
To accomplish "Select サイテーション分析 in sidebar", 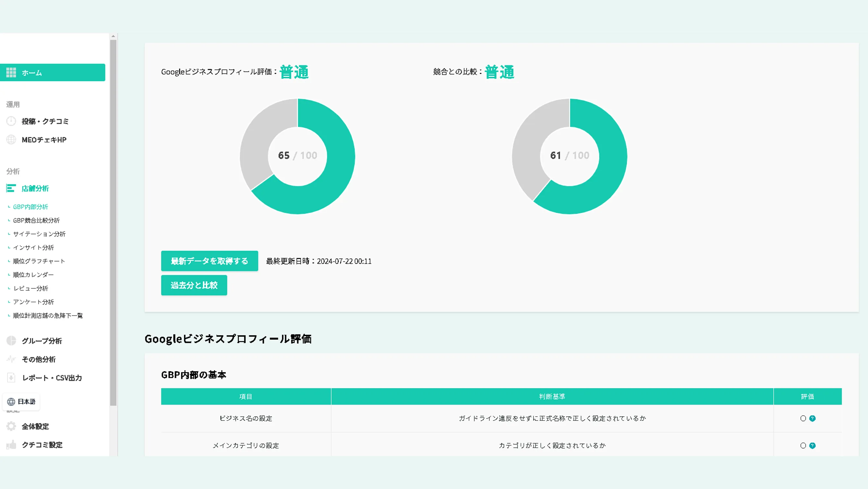I will 39,234.
